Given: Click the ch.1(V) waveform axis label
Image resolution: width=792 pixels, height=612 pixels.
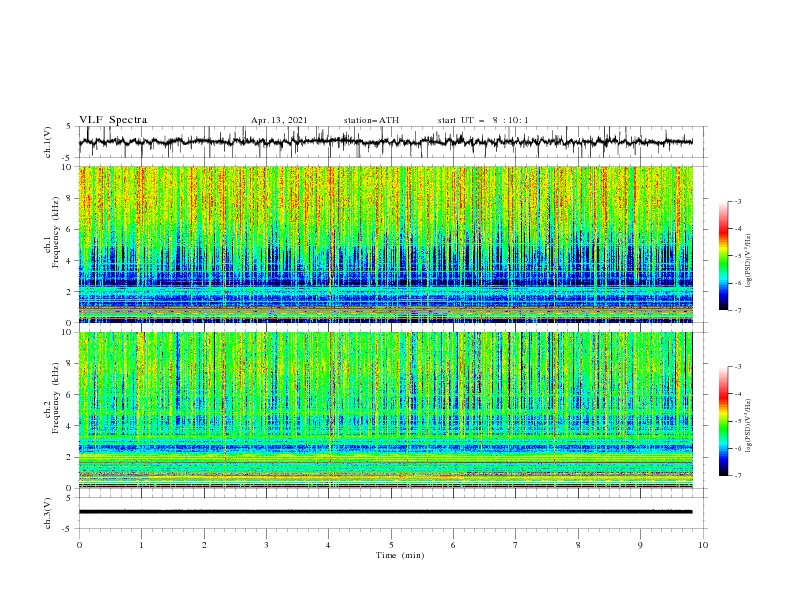Looking at the screenshot, I should 48,142.
